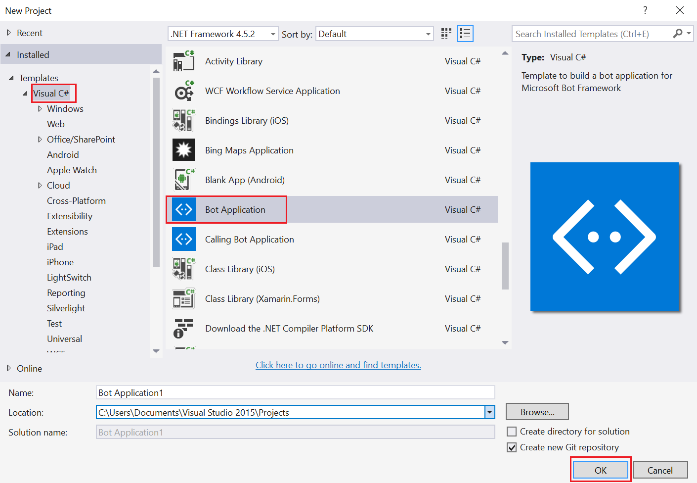The height and width of the screenshot is (483, 697).
Task: Select the Calling Bot Application template name
Action: point(249,239)
